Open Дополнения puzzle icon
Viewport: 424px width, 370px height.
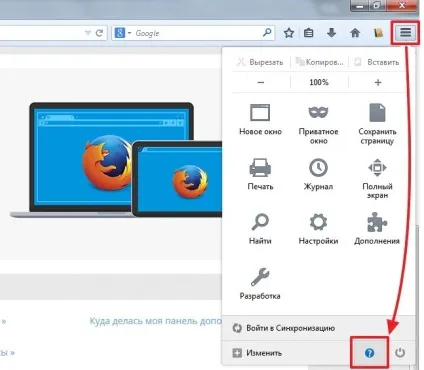pyautogui.click(x=377, y=222)
